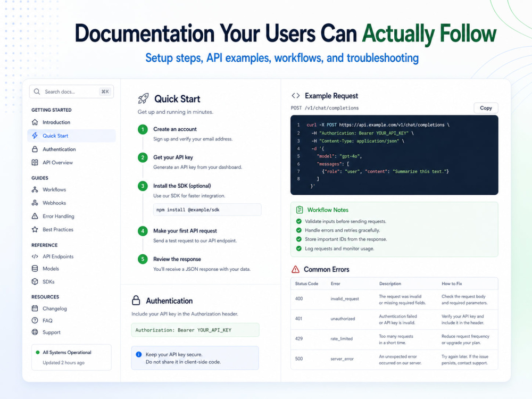This screenshot has width=532, height=399.
Task: Click step 2 Get your API key
Action: click(x=173, y=157)
